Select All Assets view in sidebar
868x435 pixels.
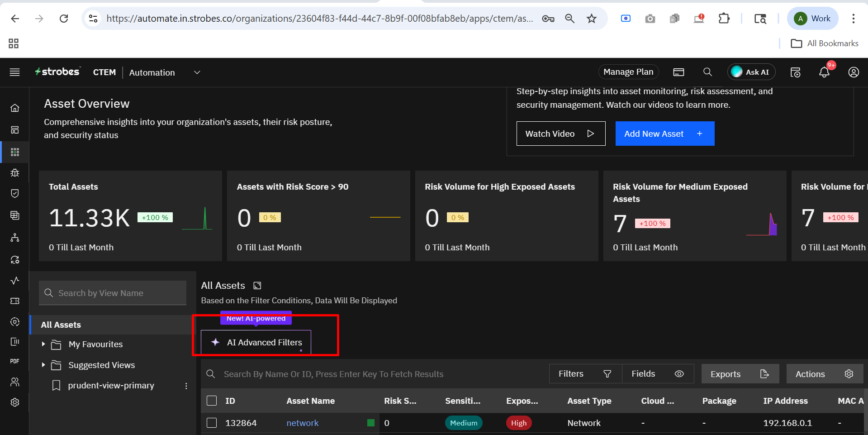(x=61, y=325)
